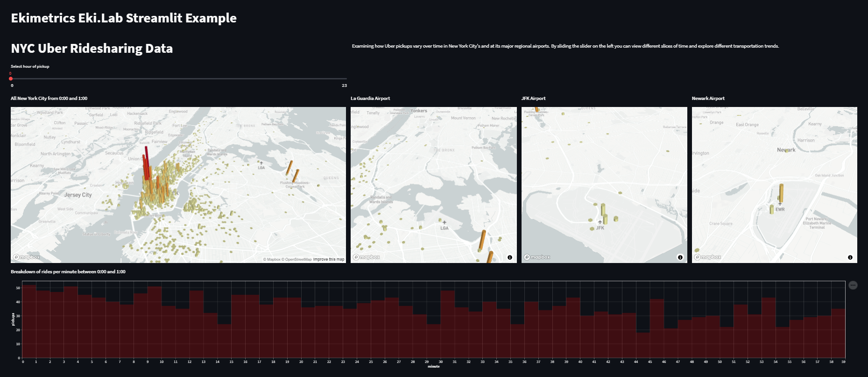Click the Mount Vernon label on La Guardia map

463,118
